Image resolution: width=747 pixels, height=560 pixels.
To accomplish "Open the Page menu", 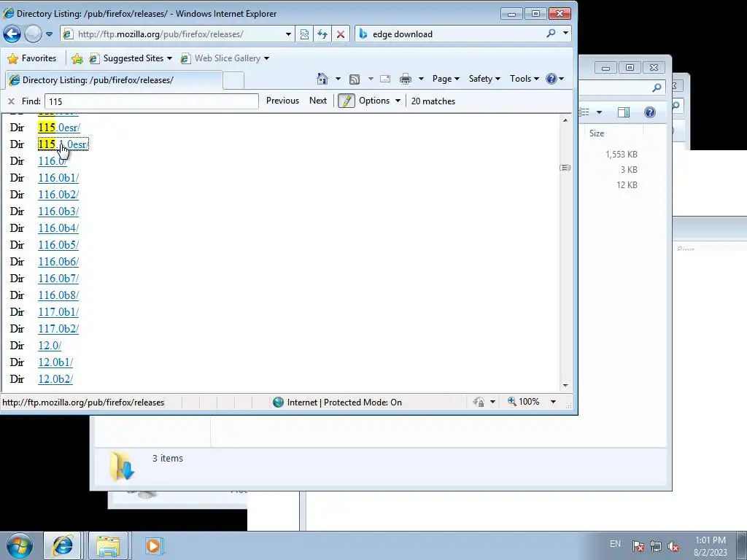I will (x=446, y=79).
